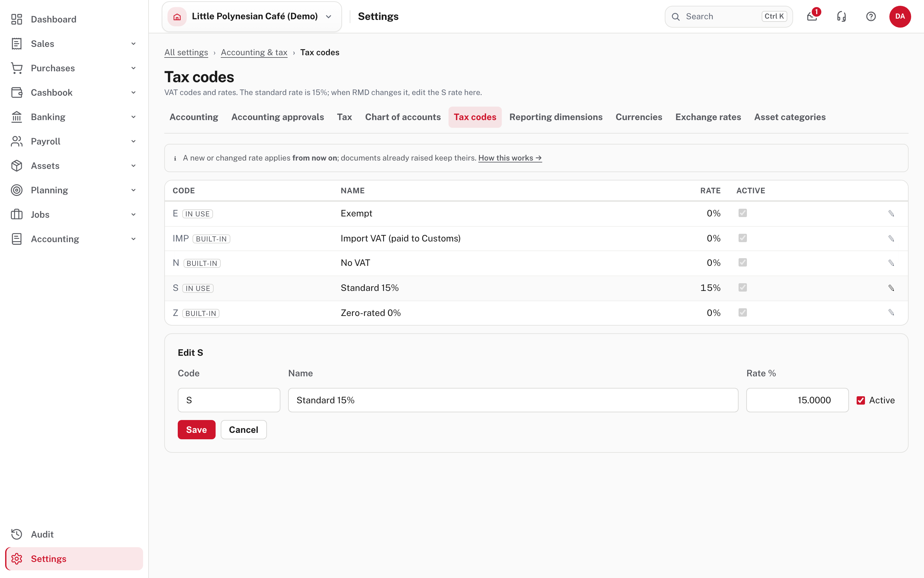Image resolution: width=924 pixels, height=578 pixels.
Task: Click the Jobs briefcase icon
Action: (x=16, y=215)
